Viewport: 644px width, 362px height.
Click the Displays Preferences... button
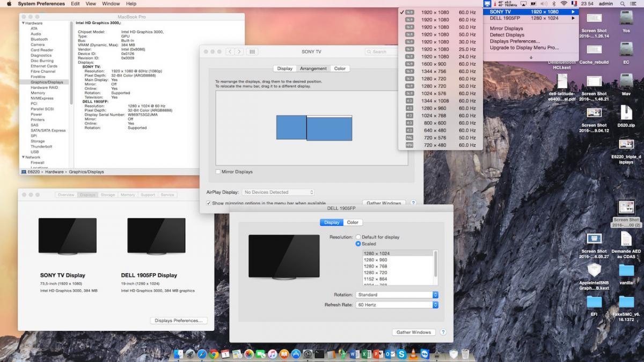pyautogui.click(x=178, y=321)
